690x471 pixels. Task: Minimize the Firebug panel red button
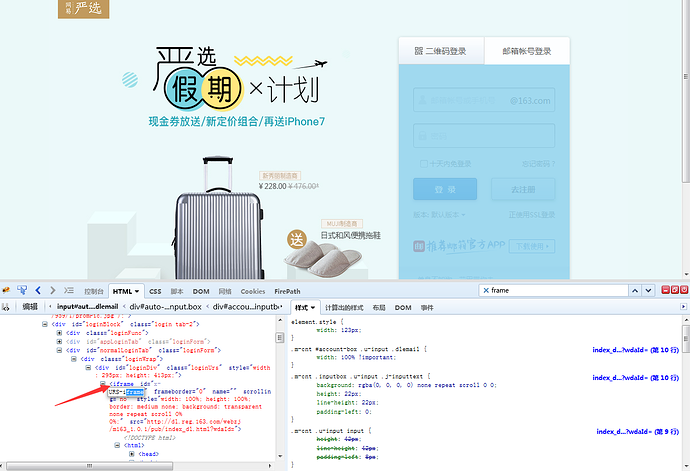(x=666, y=290)
